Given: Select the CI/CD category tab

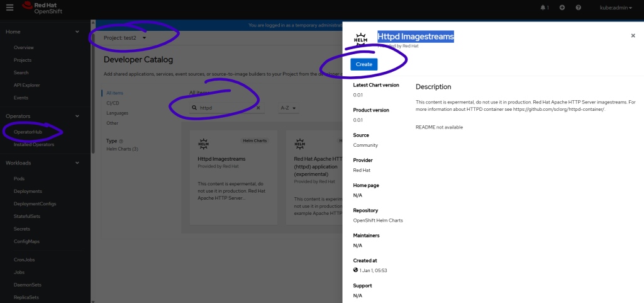Looking at the screenshot, I should point(113,103).
